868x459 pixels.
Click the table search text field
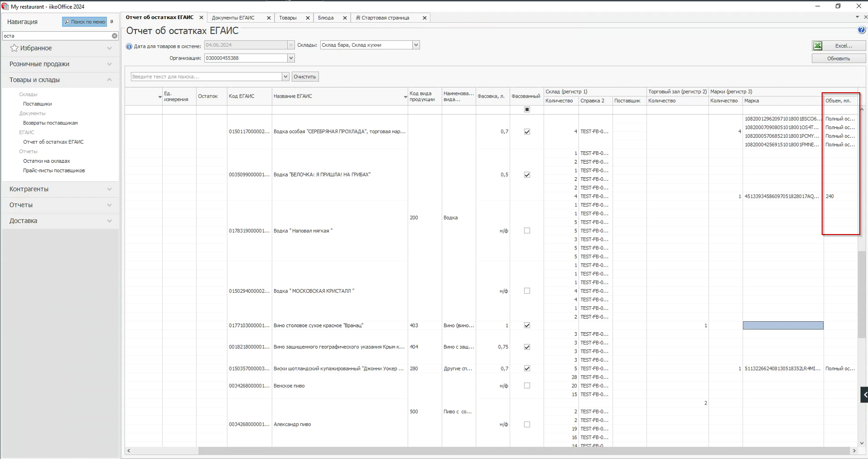(207, 77)
